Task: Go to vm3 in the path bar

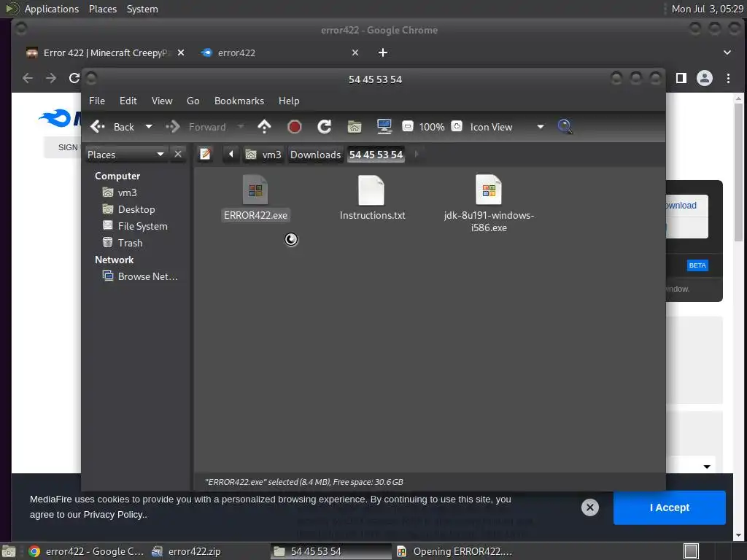Action: click(263, 155)
